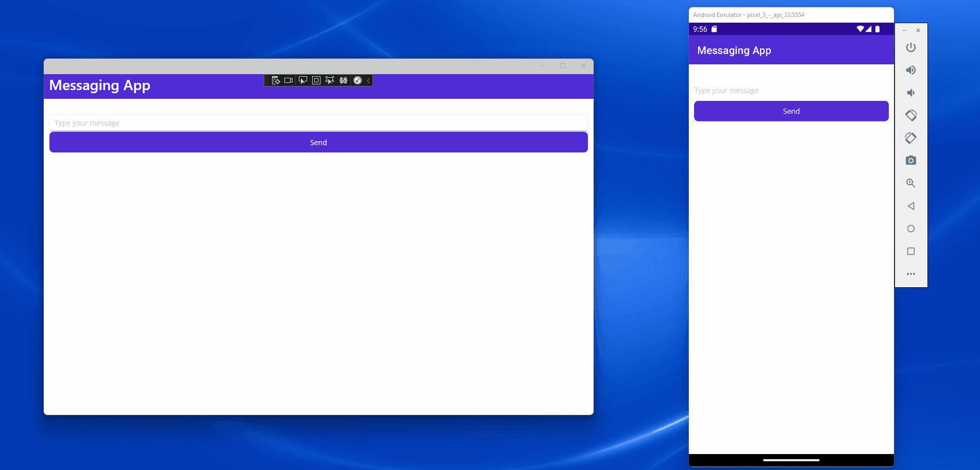Toggle Display Layout Adorners in debug toolbar

(x=316, y=80)
